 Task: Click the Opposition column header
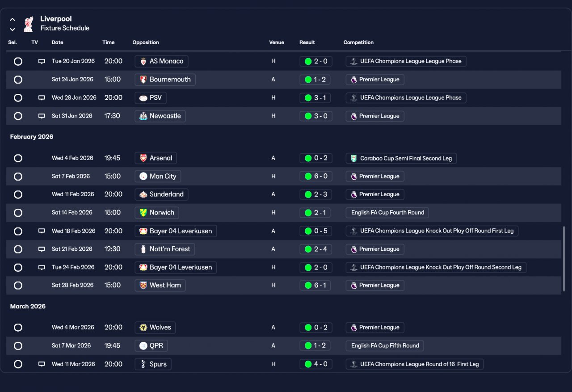(146, 42)
